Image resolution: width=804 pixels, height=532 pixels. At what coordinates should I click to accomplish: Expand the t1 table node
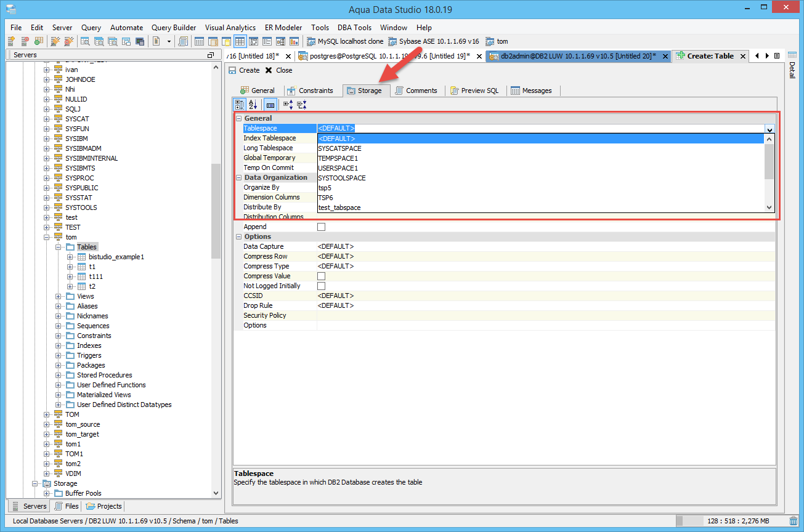(x=70, y=267)
